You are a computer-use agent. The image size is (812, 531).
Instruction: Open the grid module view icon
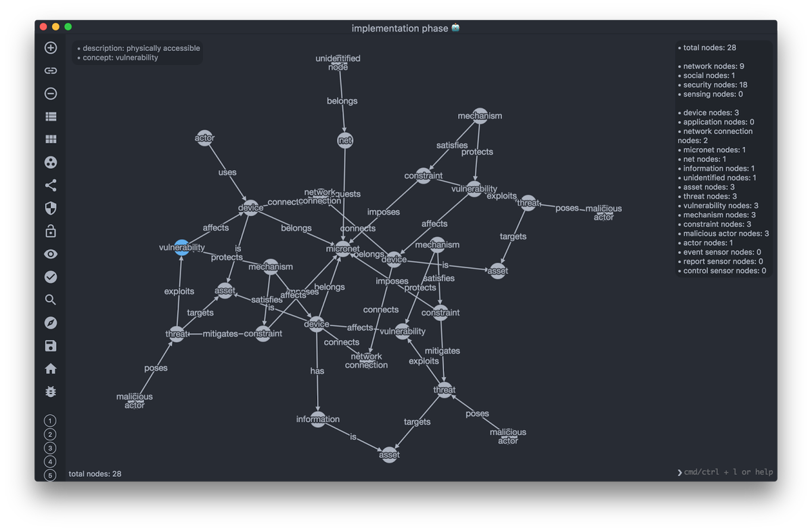point(51,140)
